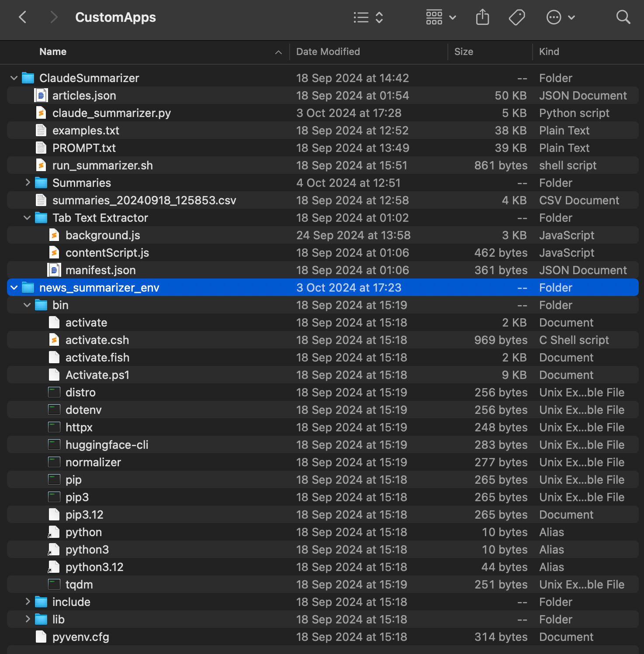644x654 pixels.
Task: Click the '314 bytes' size value
Action: 501,637
